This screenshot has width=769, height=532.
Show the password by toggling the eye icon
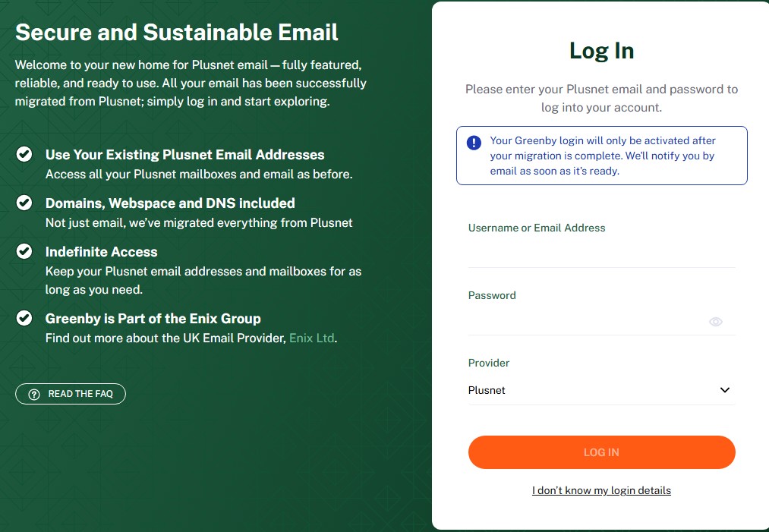715,321
